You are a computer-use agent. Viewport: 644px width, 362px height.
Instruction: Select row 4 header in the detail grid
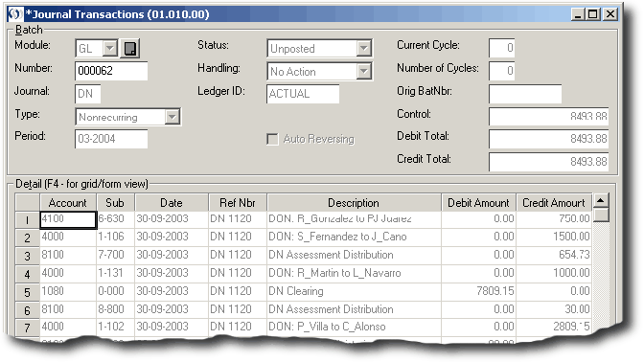tap(27, 274)
